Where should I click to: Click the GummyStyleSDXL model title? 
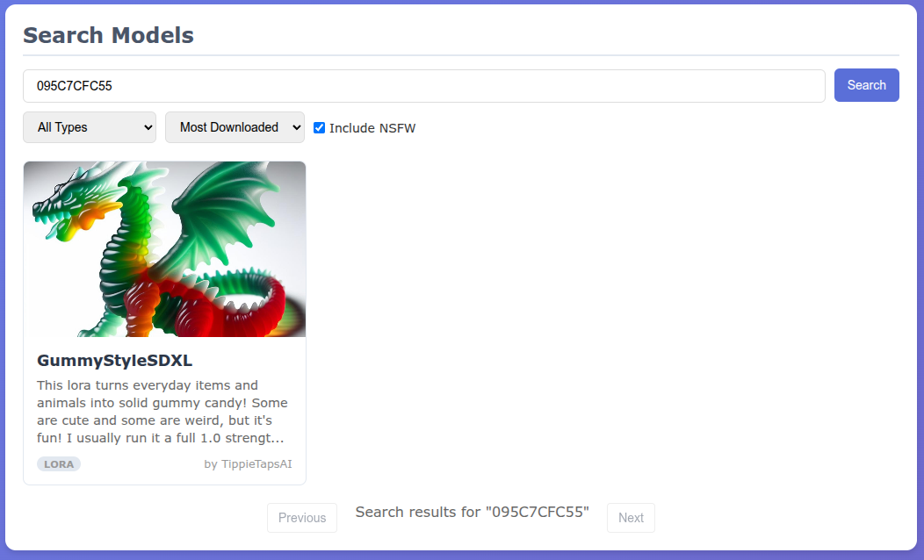click(114, 361)
